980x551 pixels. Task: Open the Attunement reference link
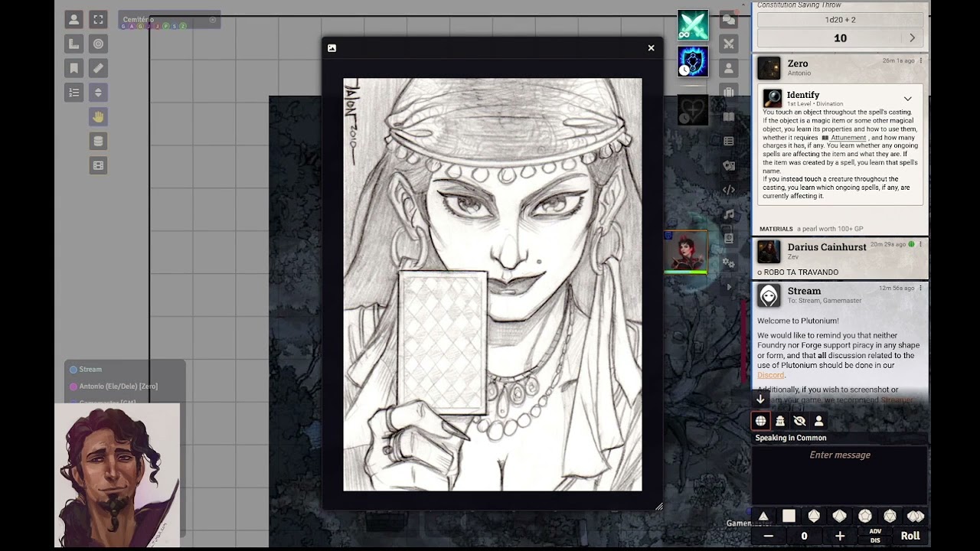click(x=844, y=138)
